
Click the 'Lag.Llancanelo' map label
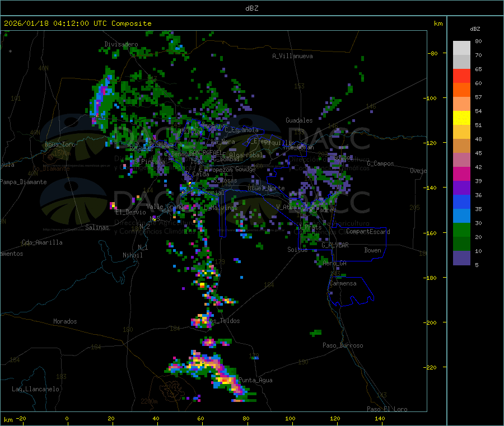[36, 389]
